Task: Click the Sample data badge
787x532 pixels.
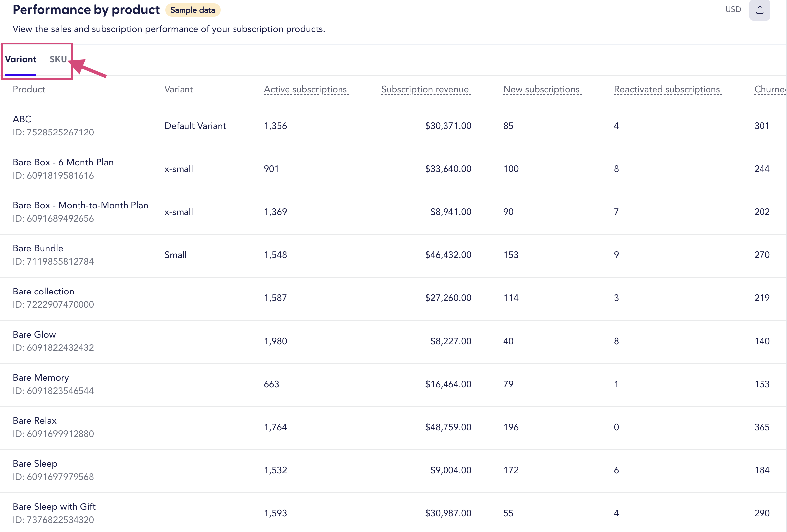Action: [193, 10]
